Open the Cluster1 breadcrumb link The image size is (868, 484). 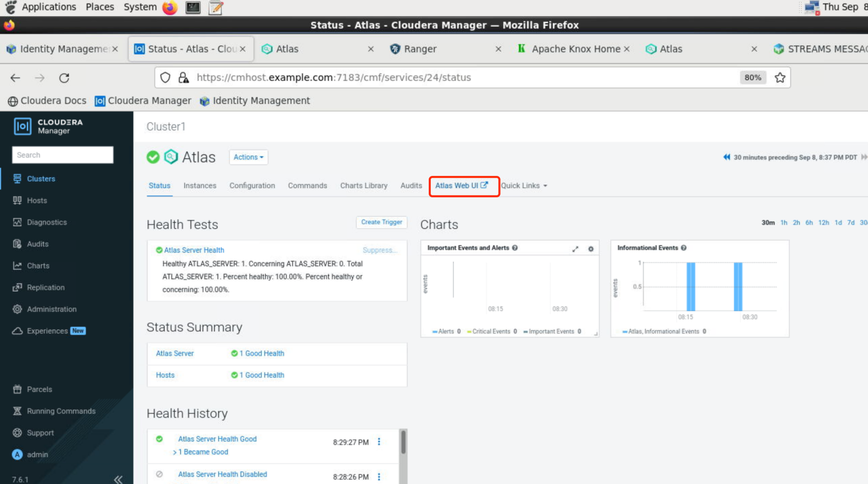[166, 127]
